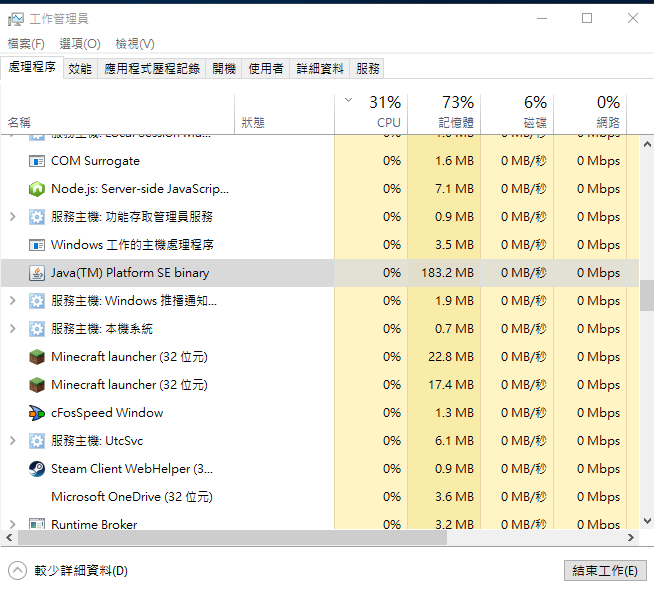Click the 3.5 MB memory value
Screen dimensions: 654x595
click(x=455, y=245)
